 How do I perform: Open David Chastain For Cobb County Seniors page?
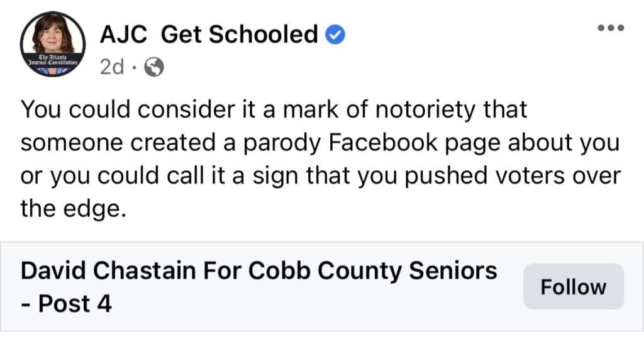(x=258, y=287)
